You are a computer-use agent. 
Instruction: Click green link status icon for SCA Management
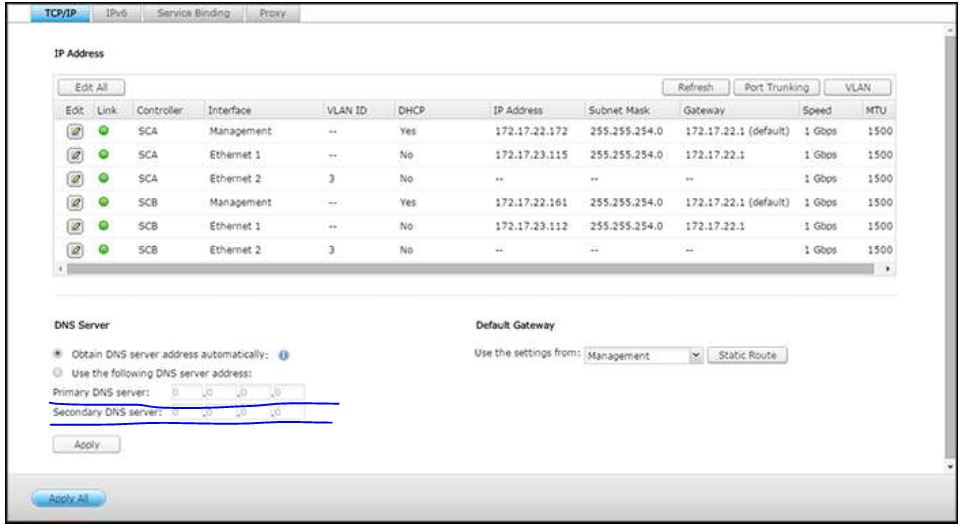tap(102, 131)
